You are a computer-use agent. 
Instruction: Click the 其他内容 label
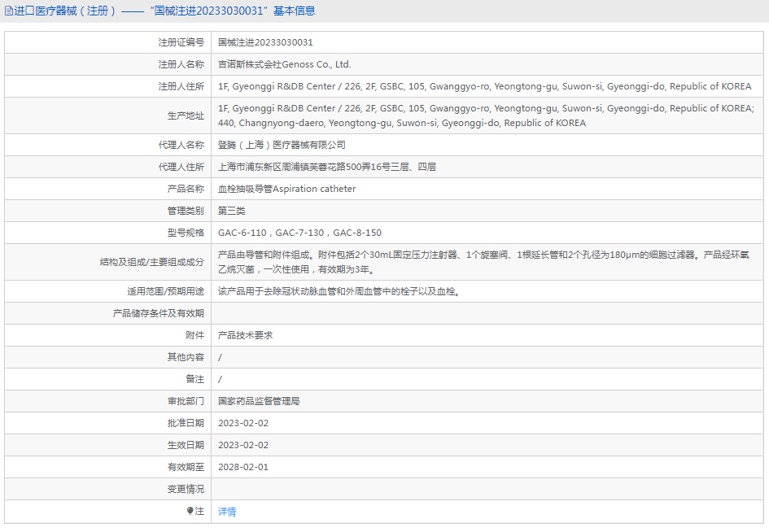[186, 357]
